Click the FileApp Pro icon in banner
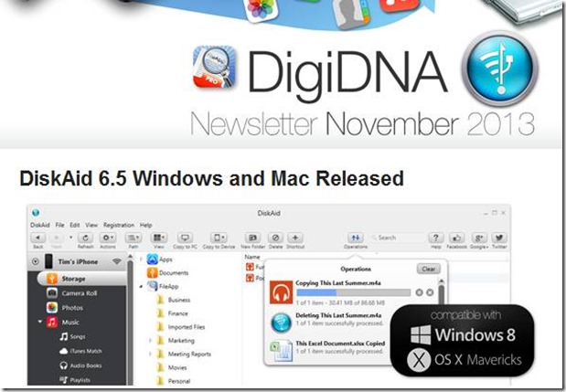The height and width of the screenshot is (392, 566). pos(214,67)
